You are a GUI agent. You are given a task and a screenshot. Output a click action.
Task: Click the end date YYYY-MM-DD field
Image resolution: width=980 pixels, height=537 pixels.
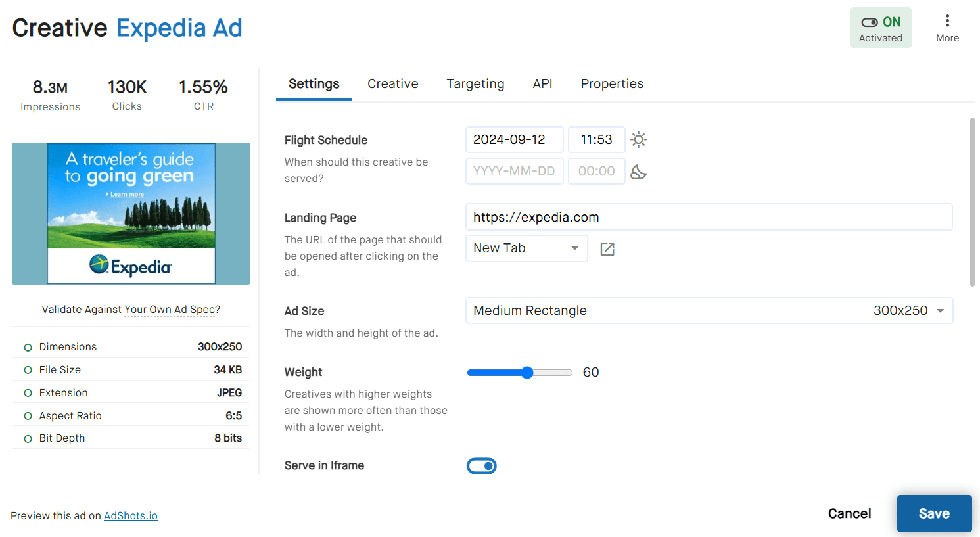coord(515,172)
